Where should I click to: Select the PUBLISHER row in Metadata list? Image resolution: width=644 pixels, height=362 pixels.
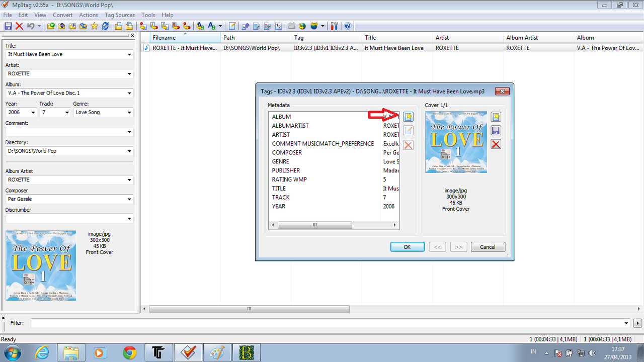point(334,170)
